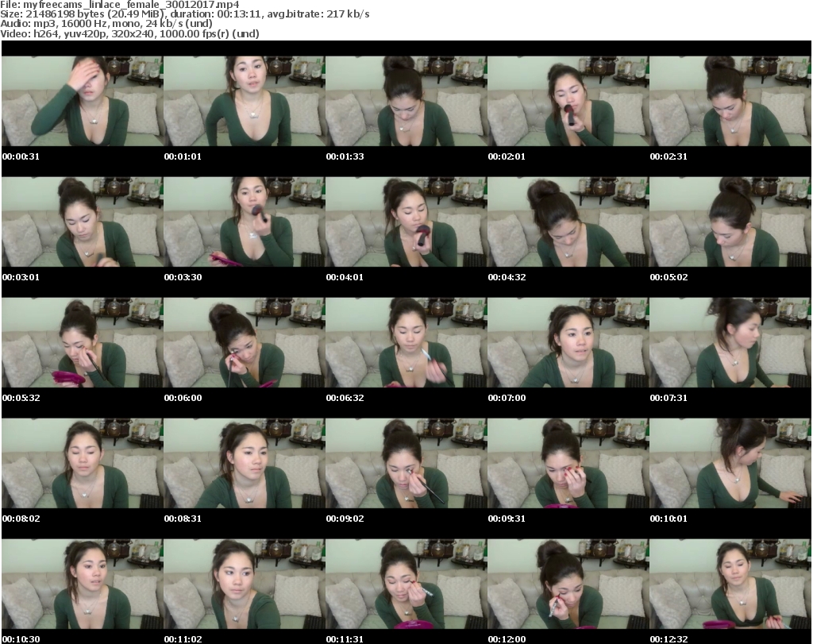Click the File name header line

[120, 5]
